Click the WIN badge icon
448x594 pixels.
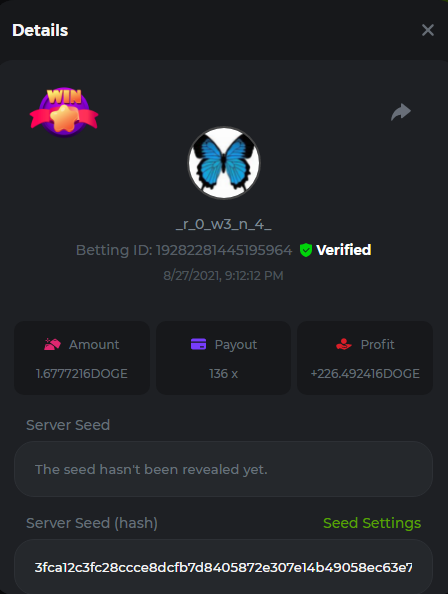pyautogui.click(x=64, y=112)
